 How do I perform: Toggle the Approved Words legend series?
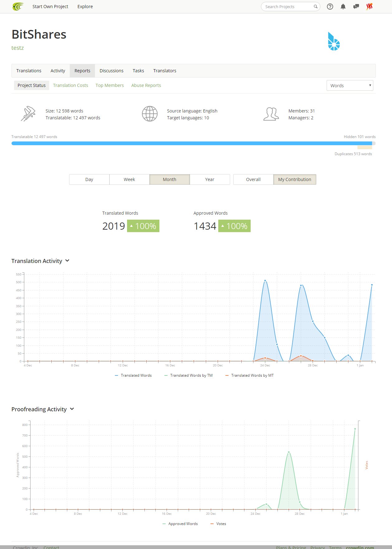[x=180, y=524]
